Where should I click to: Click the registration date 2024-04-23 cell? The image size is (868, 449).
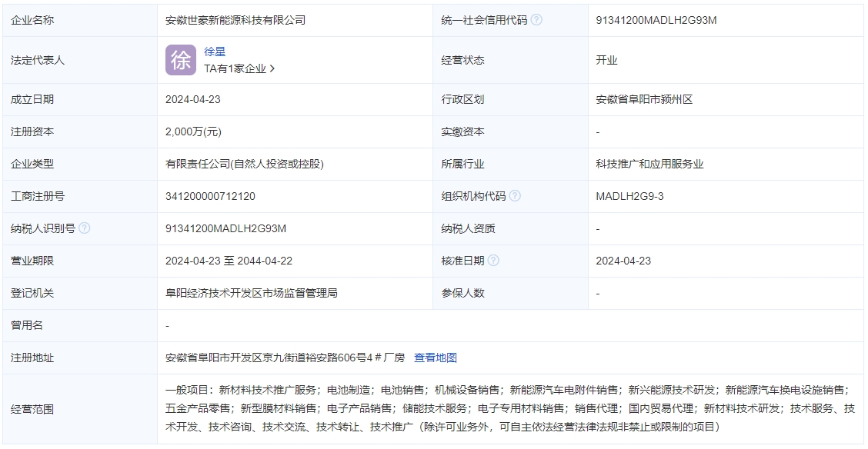click(192, 99)
